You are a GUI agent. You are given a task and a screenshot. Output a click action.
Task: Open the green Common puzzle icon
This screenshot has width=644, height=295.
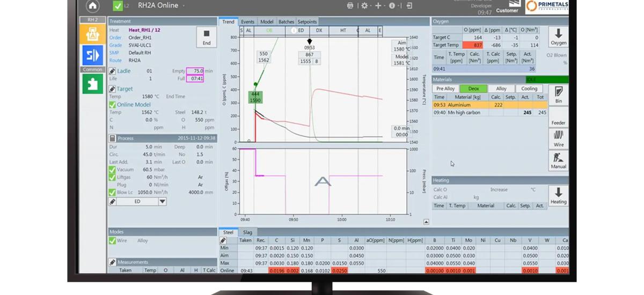pos(92,83)
